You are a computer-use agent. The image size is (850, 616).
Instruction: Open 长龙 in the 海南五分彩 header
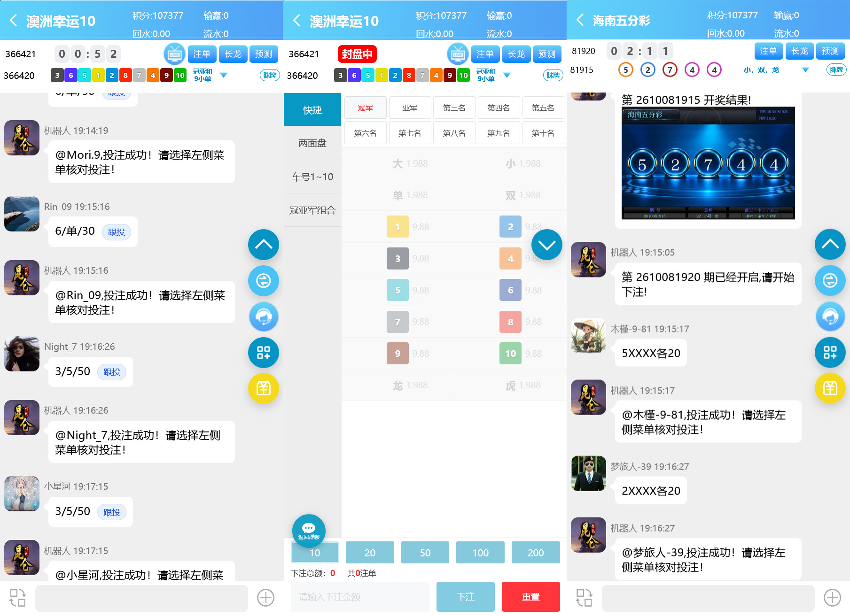(800, 51)
